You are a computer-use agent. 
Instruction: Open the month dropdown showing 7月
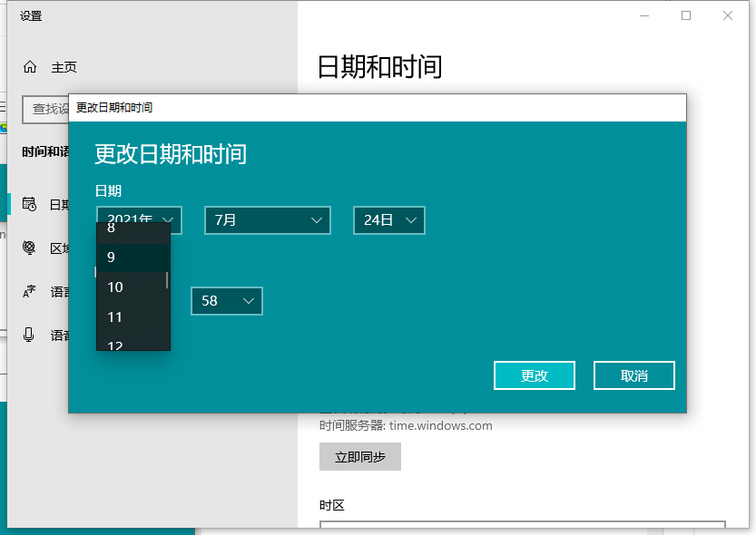(x=267, y=220)
